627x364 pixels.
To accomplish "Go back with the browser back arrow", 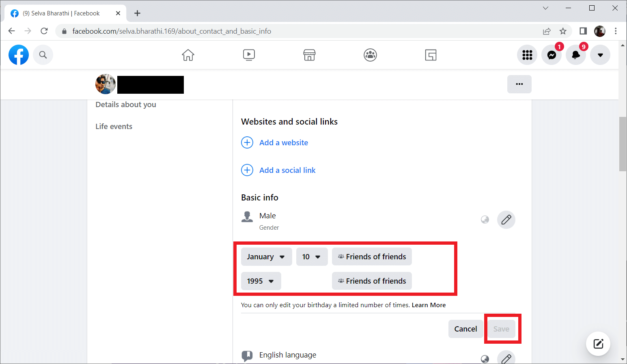I will [x=11, y=31].
